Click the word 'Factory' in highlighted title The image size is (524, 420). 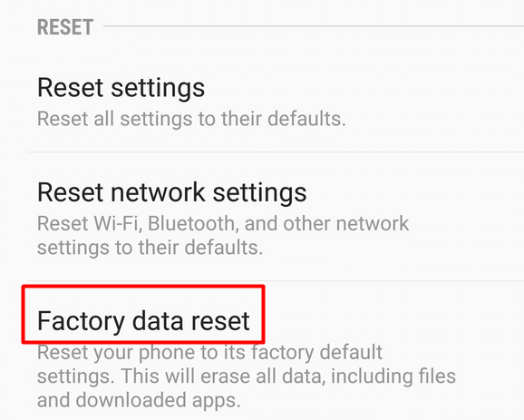[x=81, y=321]
